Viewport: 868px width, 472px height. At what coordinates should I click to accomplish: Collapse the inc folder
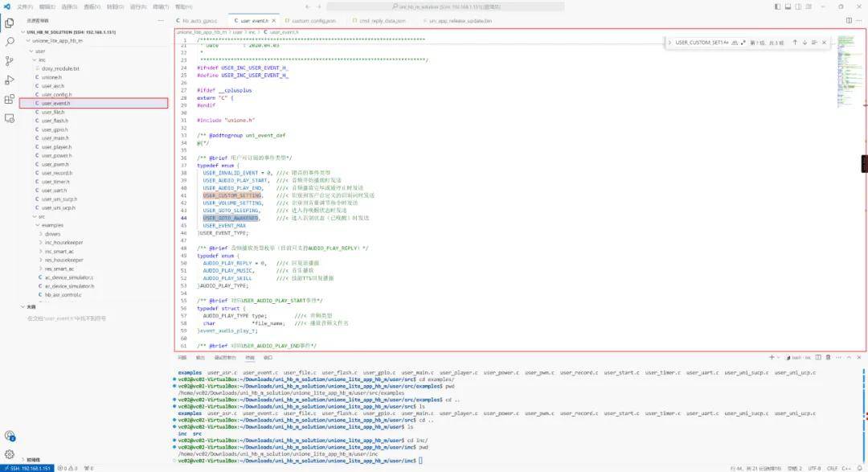tap(35, 60)
